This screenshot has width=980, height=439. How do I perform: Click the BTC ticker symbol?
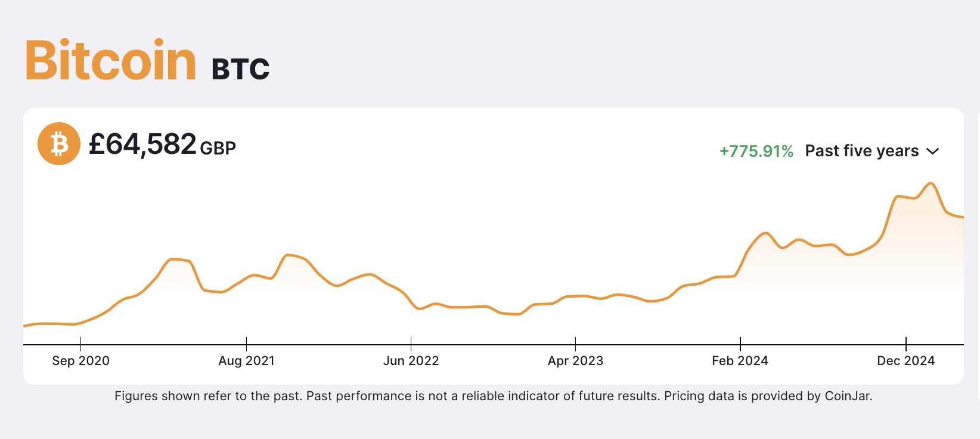[x=241, y=68]
